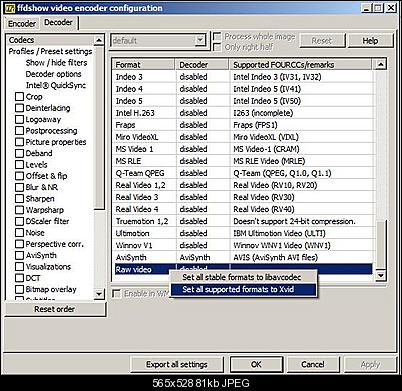The width and height of the screenshot is (402, 391).
Task: Enable the Perspective corr. checkbox
Action: tap(19, 244)
